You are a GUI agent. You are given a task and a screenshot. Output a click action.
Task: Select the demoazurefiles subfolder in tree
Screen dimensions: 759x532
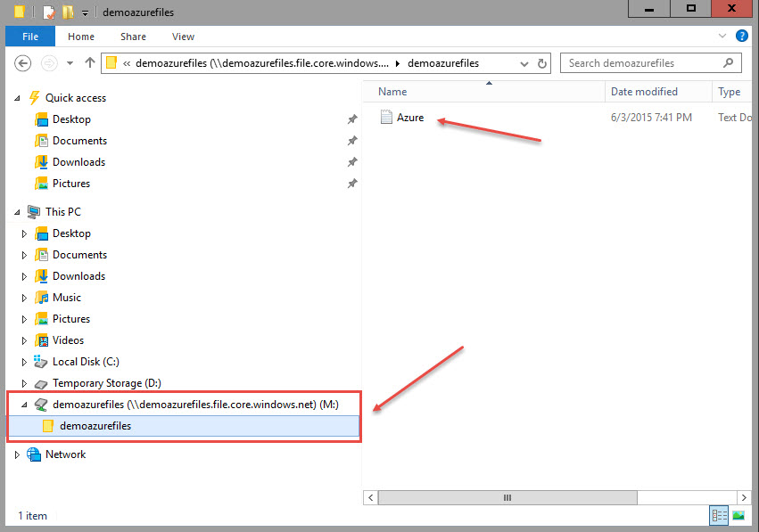[x=95, y=426]
